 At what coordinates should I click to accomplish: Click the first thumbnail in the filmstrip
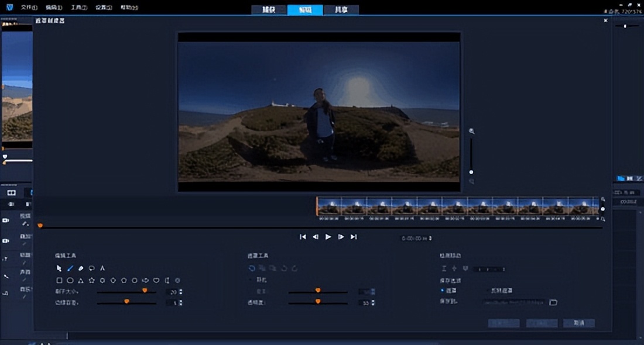coord(329,206)
